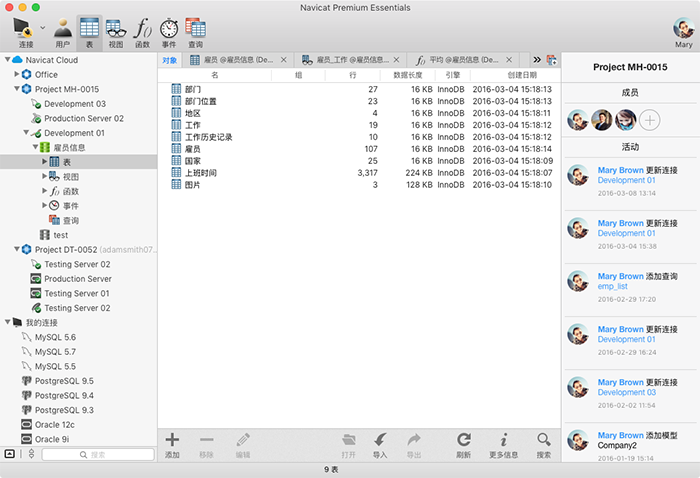Click the 打开 (Open) folder icon
Image resolution: width=700 pixels, height=478 pixels.
tap(349, 440)
